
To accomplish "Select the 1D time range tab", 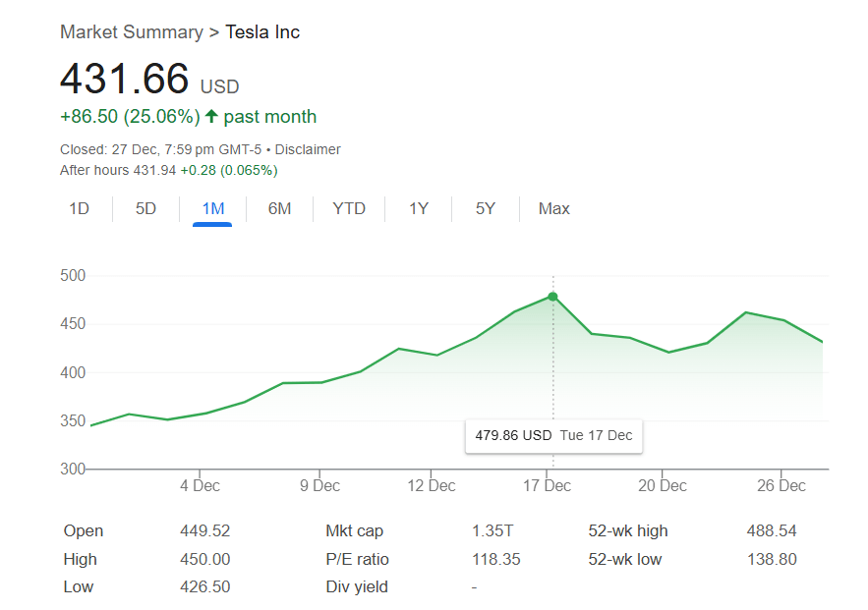I will coord(80,208).
